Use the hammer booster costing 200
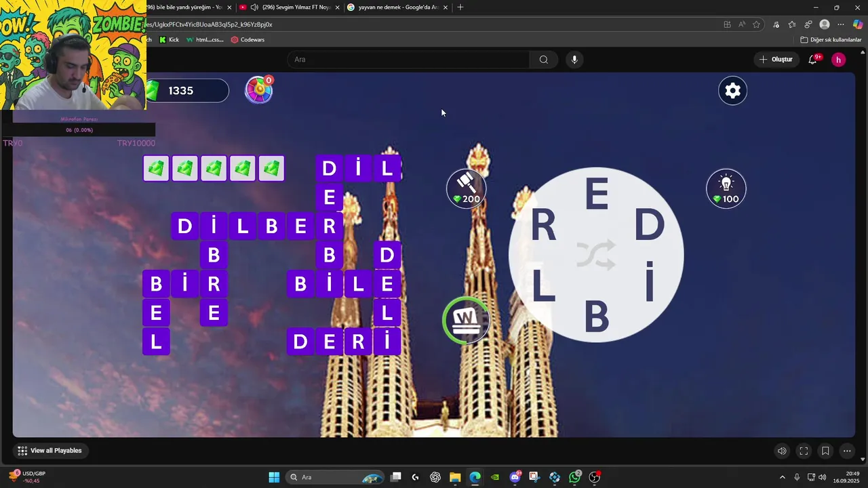Viewport: 868px width, 488px height. pyautogui.click(x=466, y=188)
